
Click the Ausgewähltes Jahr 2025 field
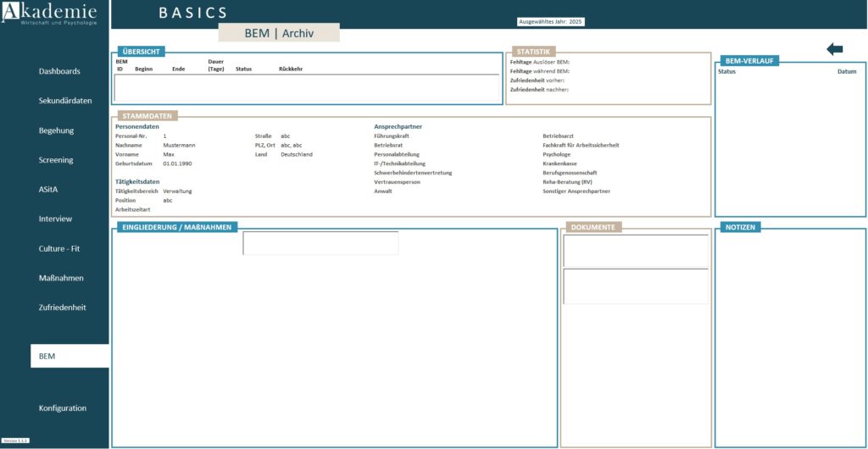click(551, 22)
